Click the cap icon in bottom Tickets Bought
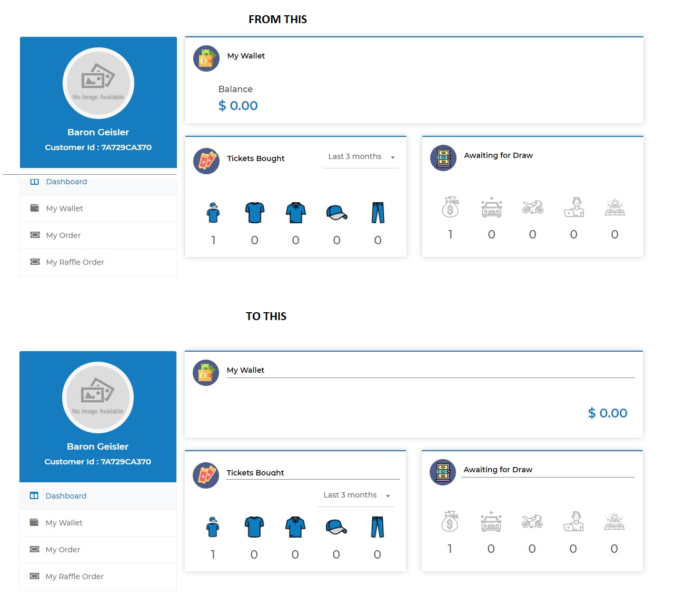 pos(336,527)
